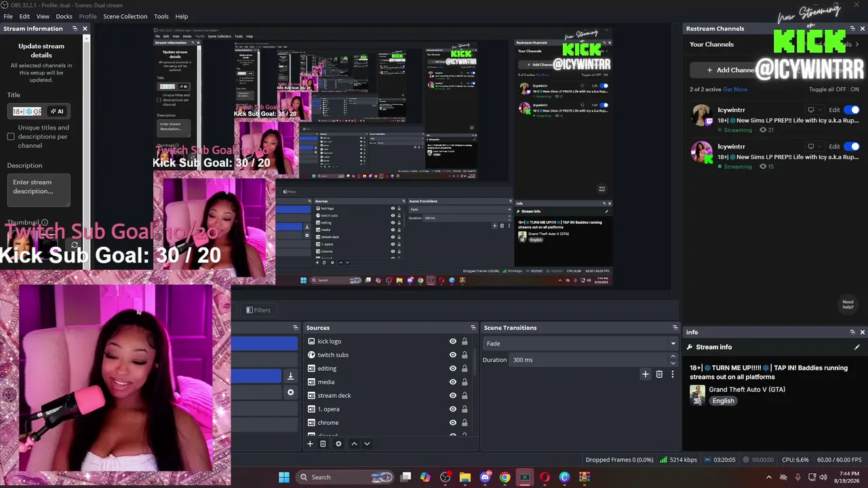This screenshot has height=488, width=868.
Task: Open the Need help widget
Action: pyautogui.click(x=848, y=304)
